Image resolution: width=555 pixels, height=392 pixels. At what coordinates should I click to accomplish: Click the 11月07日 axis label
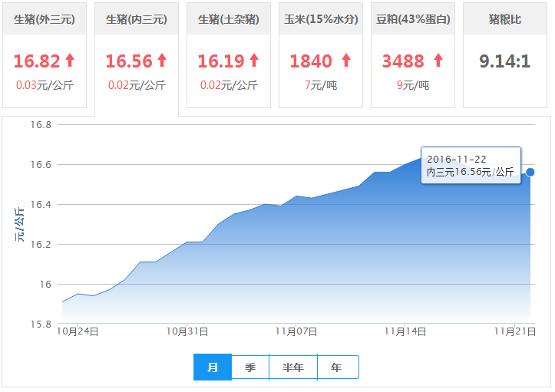click(x=296, y=331)
